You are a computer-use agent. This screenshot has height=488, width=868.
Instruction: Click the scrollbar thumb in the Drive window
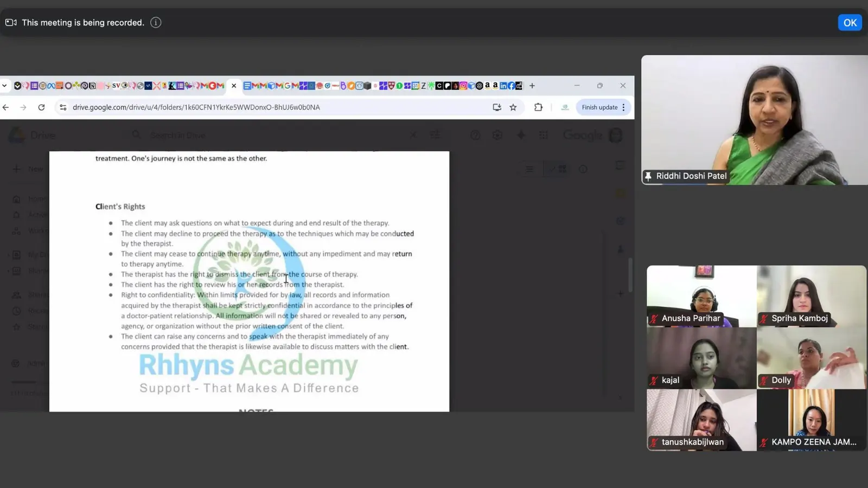coord(630,275)
